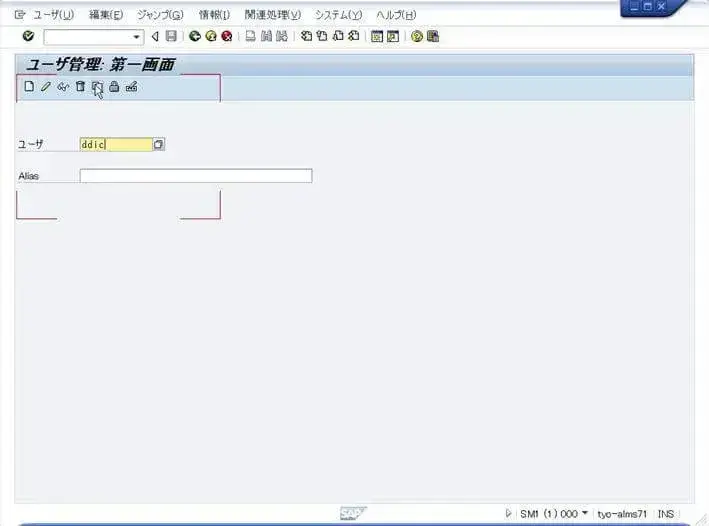Click the Create user blank page icon

[29, 86]
